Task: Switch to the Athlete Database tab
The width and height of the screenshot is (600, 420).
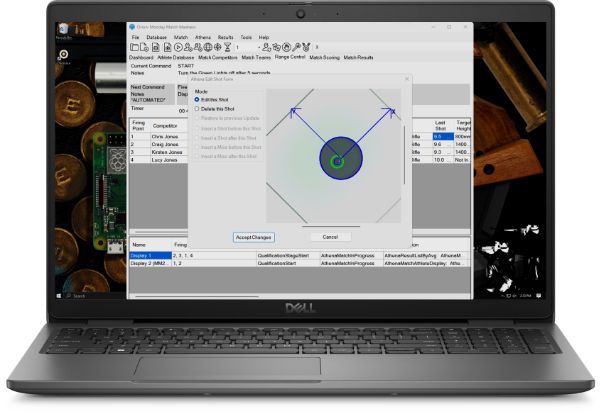Action: tap(176, 57)
